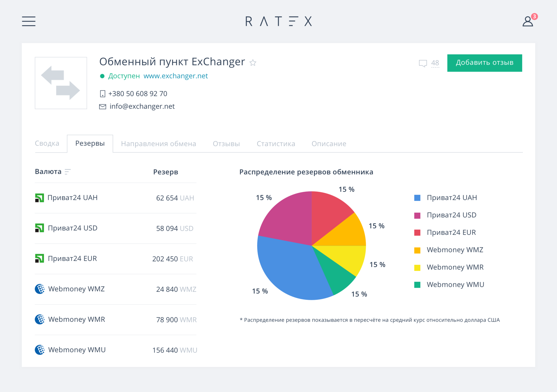Click the envelope email icon

(x=103, y=107)
